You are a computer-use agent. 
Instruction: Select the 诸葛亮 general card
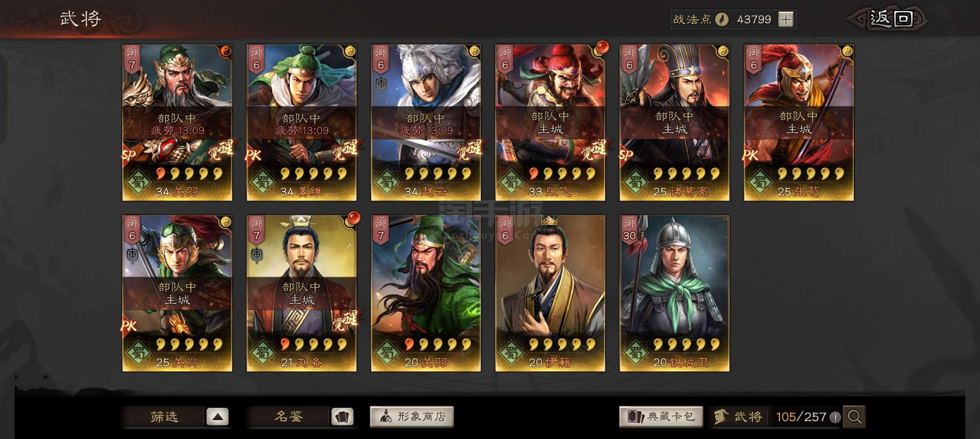tap(674, 123)
